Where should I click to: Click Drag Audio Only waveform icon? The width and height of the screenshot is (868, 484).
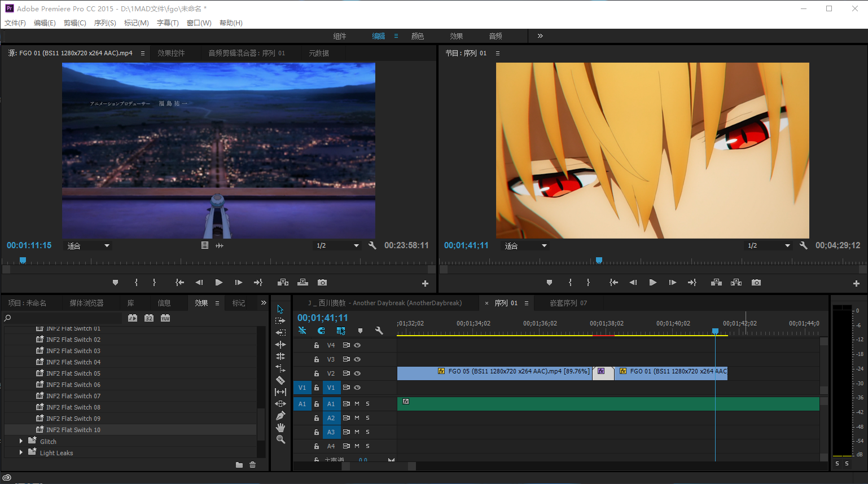pyautogui.click(x=220, y=245)
